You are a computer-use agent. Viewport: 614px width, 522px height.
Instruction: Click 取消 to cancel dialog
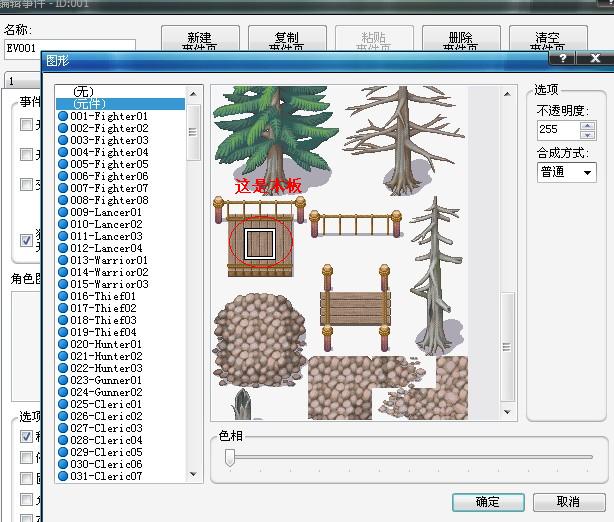pos(569,502)
